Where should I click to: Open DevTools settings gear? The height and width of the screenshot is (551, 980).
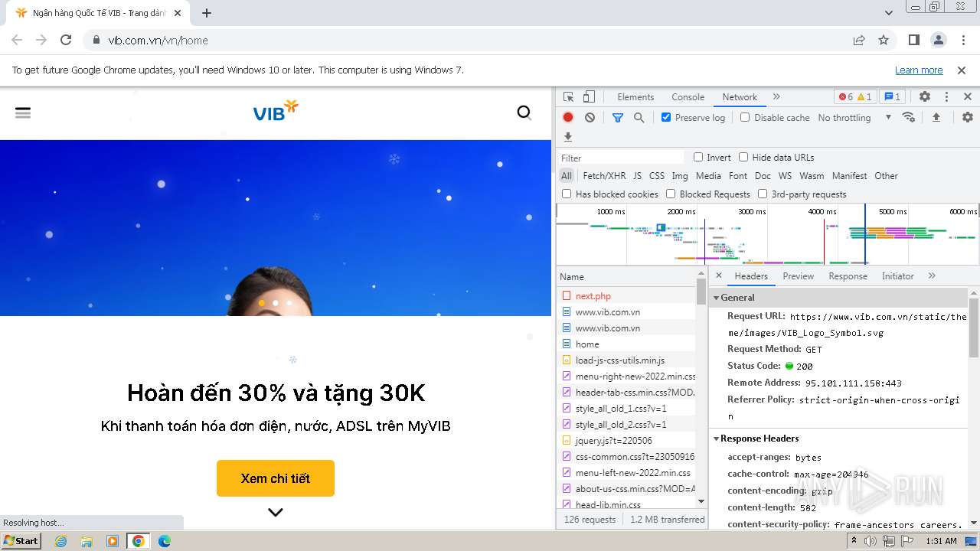point(925,97)
